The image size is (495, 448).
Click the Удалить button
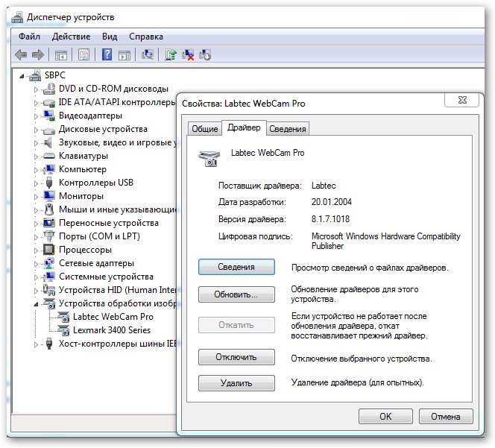(236, 383)
